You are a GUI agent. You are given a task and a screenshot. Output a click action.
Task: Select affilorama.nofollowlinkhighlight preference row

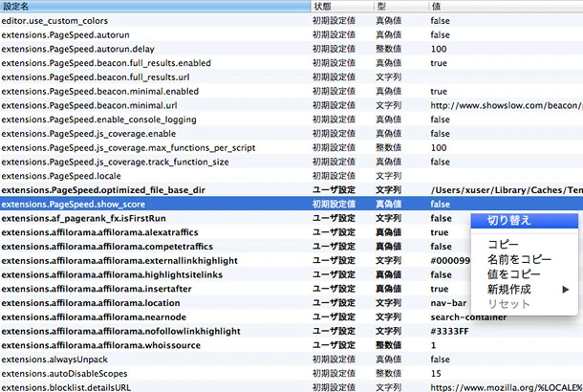click(x=291, y=332)
